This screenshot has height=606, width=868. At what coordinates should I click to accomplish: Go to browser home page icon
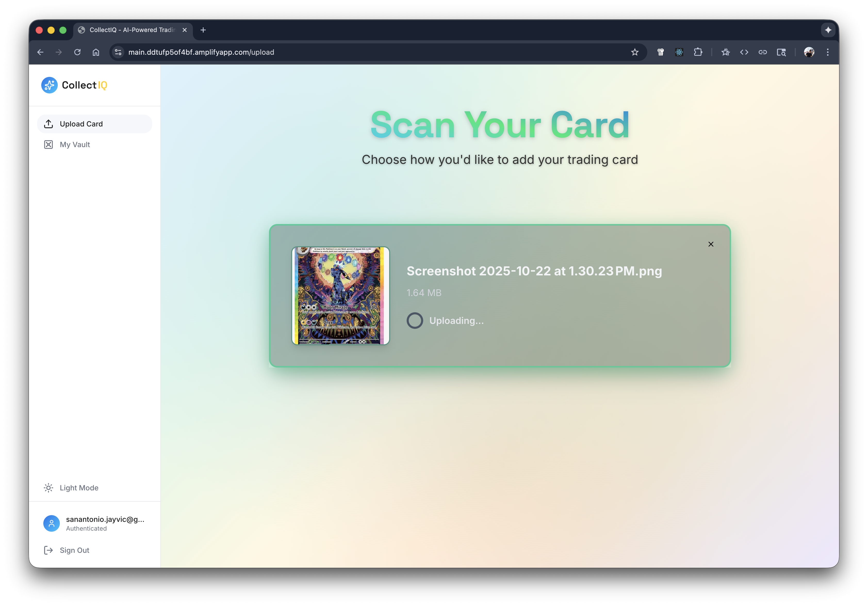tap(96, 52)
